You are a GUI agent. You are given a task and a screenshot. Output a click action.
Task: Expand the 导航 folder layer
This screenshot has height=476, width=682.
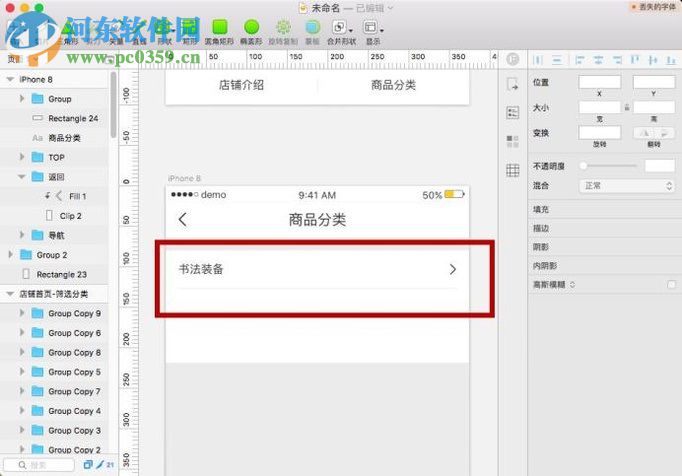pos(22,235)
